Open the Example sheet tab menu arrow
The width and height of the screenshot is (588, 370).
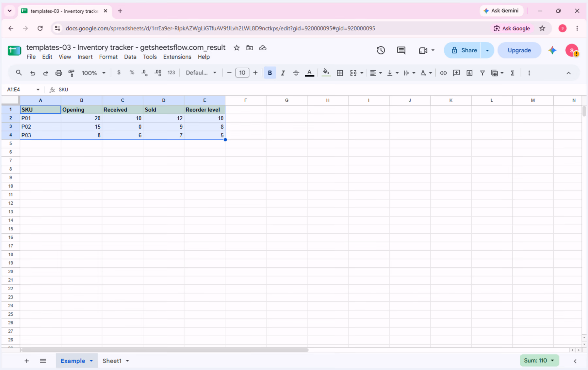point(91,361)
